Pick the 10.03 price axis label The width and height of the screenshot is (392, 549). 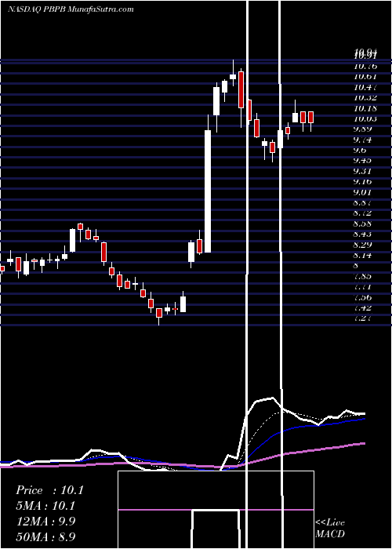coord(365,118)
